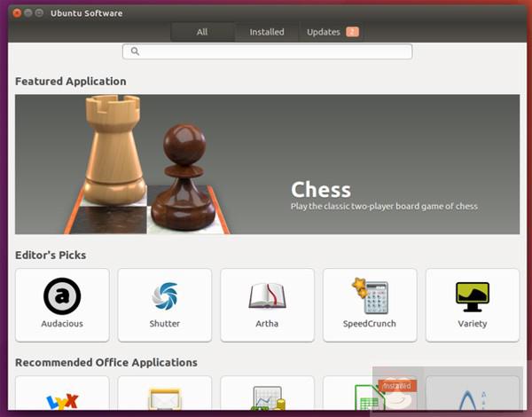Open the Artha dictionary icon
532x417 pixels.
[267, 295]
